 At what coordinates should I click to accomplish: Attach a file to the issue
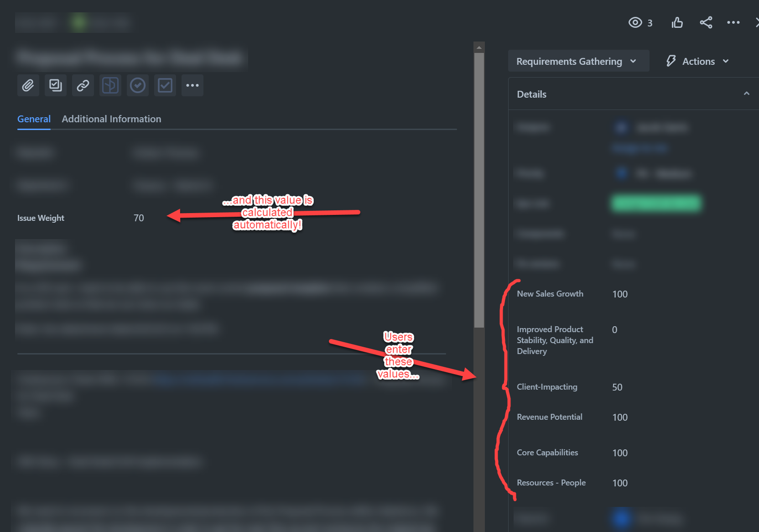pos(28,85)
